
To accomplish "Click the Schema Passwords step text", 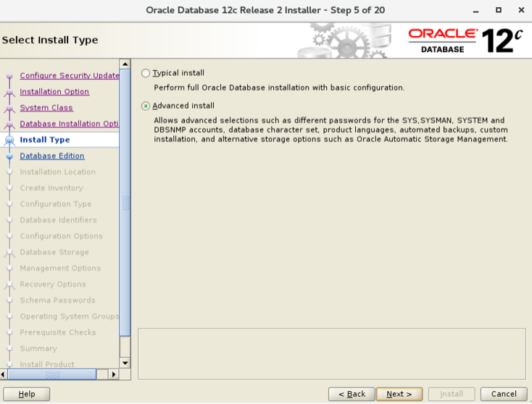I will point(57,300).
